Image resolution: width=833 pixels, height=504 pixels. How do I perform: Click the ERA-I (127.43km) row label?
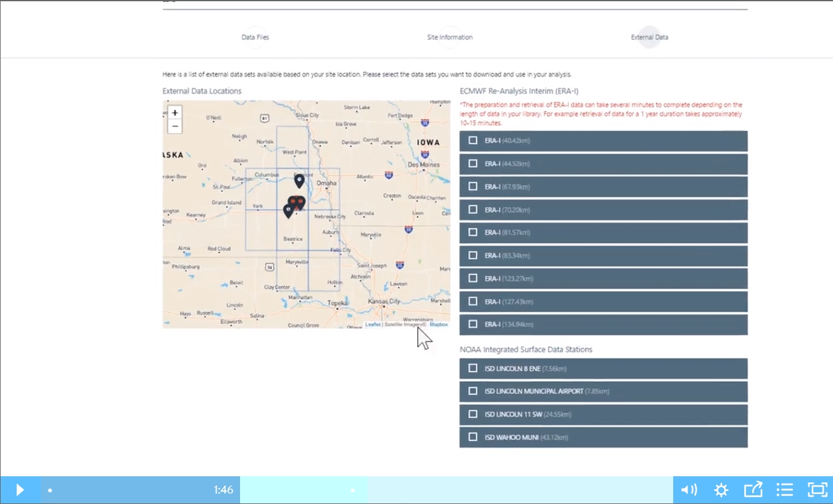[509, 302]
